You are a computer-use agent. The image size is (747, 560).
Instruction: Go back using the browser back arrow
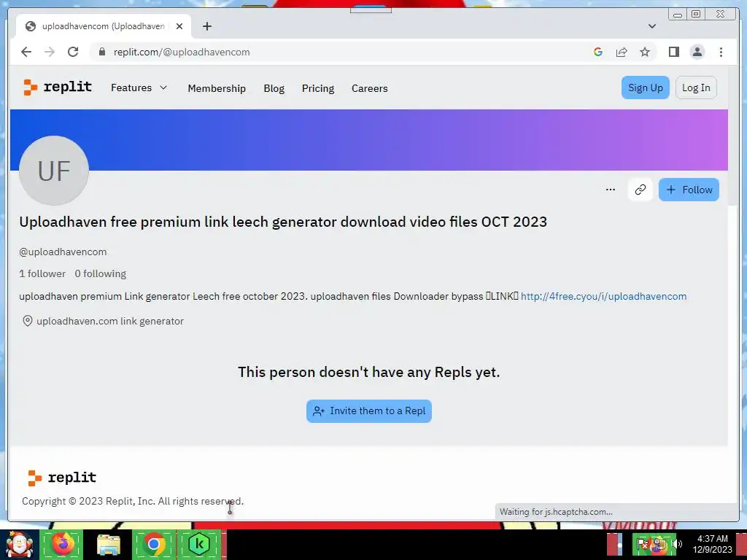pos(26,52)
